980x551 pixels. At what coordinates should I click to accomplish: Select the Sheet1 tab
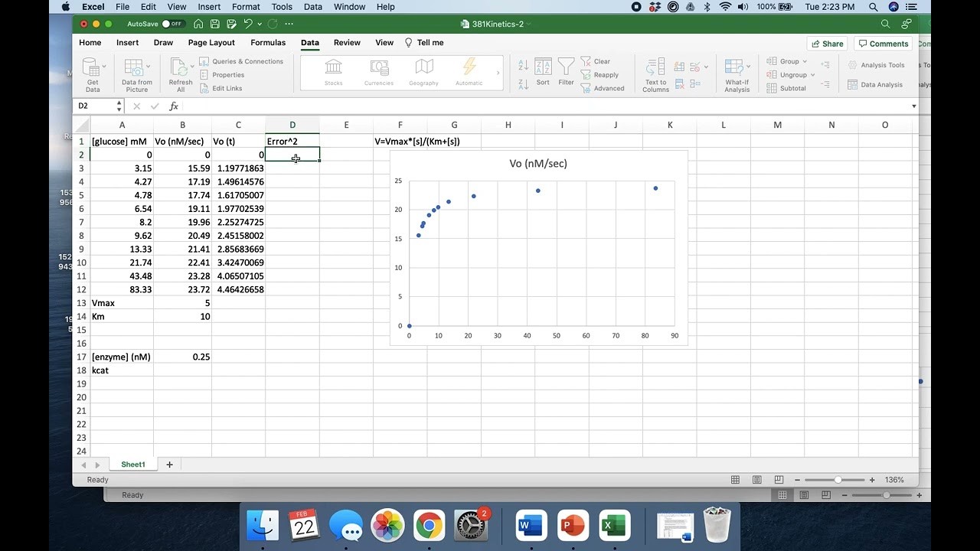[132, 465]
